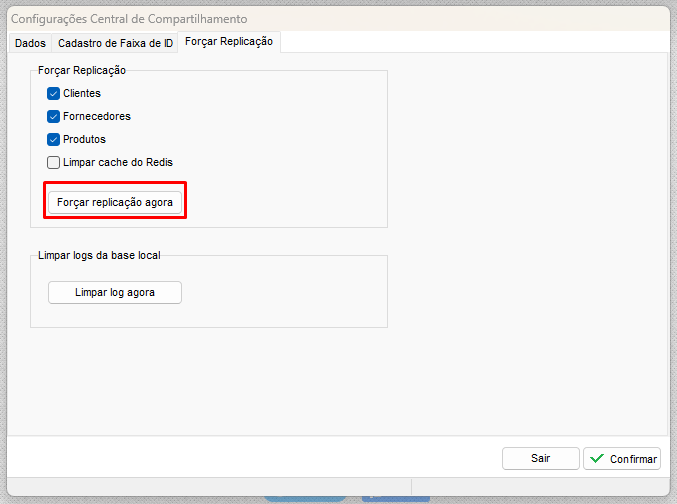This screenshot has height=504, width=677.
Task: Click the Limpar cache do Redis label text
Action: [124, 162]
